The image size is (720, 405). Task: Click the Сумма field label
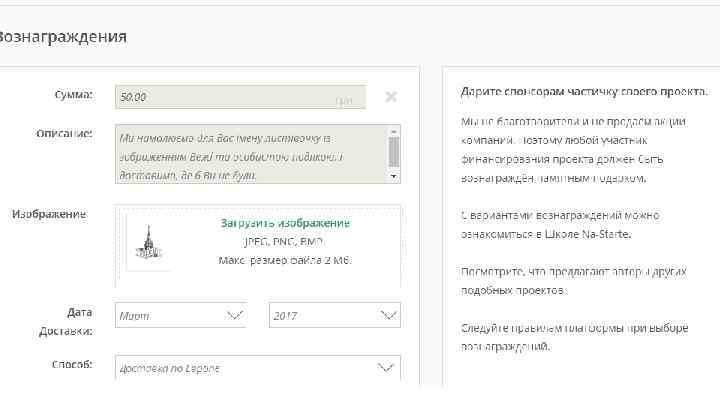point(73,95)
